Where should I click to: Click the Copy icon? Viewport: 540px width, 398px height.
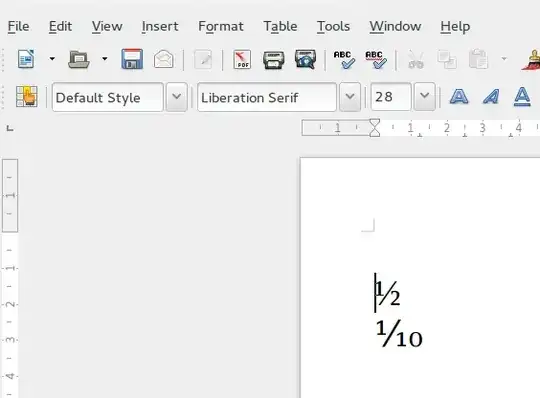pos(447,59)
